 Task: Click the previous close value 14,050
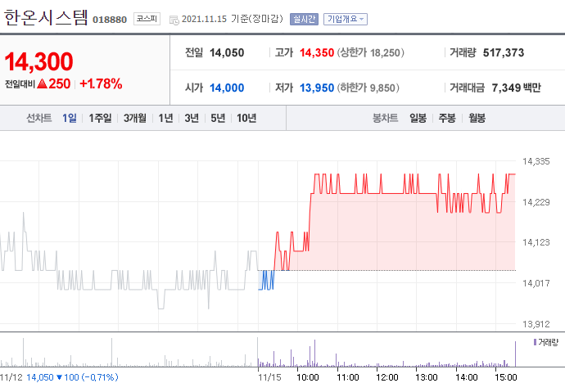227,53
